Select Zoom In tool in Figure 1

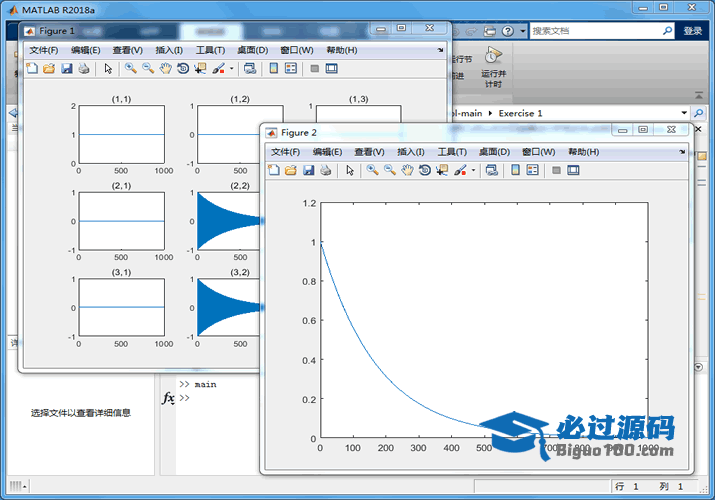point(131,69)
